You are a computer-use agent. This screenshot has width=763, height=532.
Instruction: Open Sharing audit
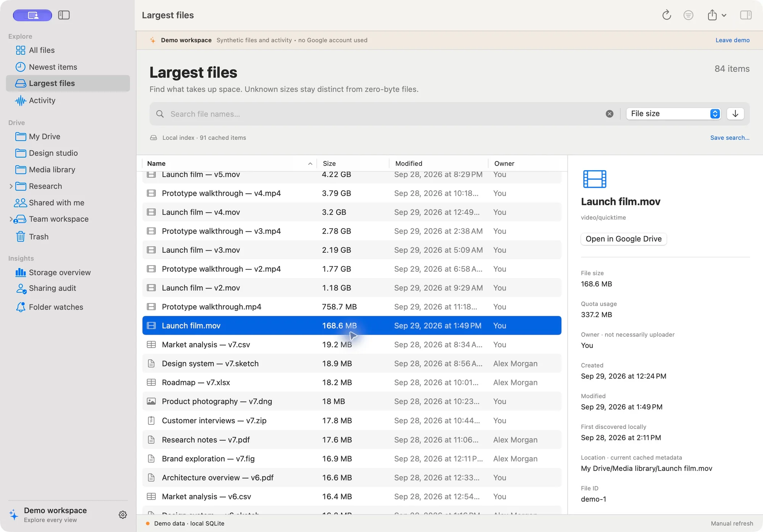click(68, 289)
